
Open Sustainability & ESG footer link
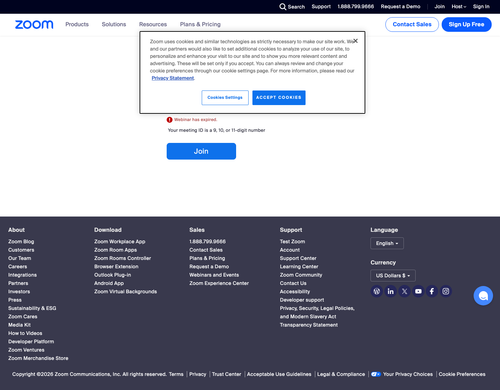click(32, 308)
